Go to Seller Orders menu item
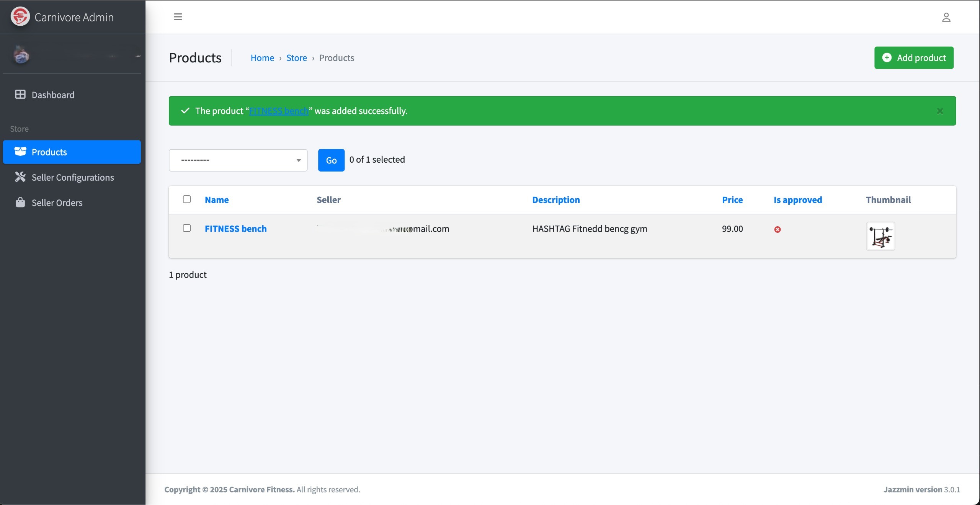980x505 pixels. tap(57, 203)
